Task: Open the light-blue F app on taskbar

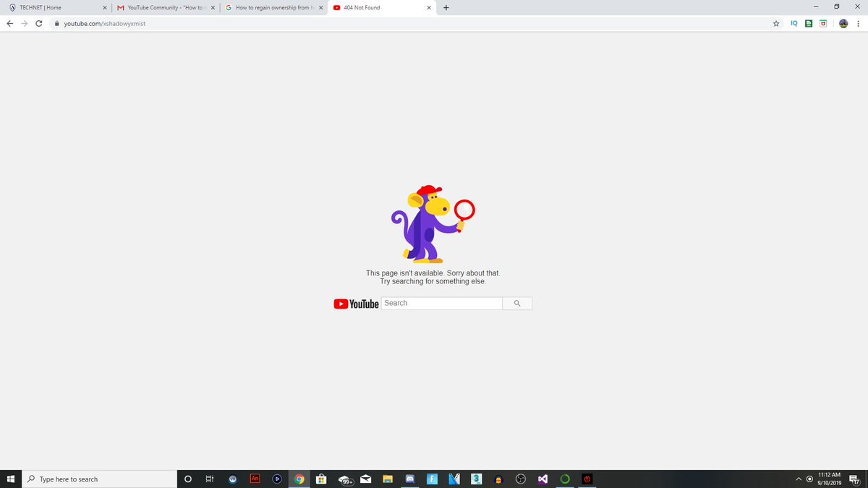Action: tap(432, 479)
